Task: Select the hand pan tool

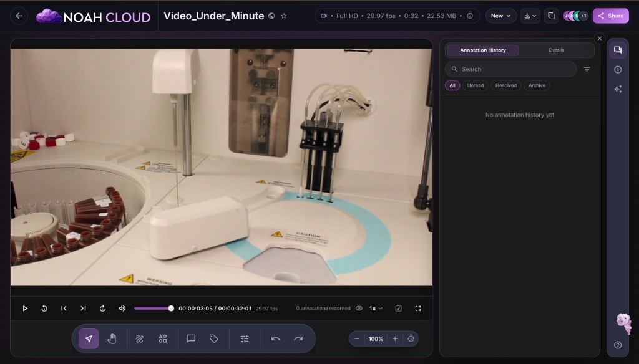Action: pos(112,338)
